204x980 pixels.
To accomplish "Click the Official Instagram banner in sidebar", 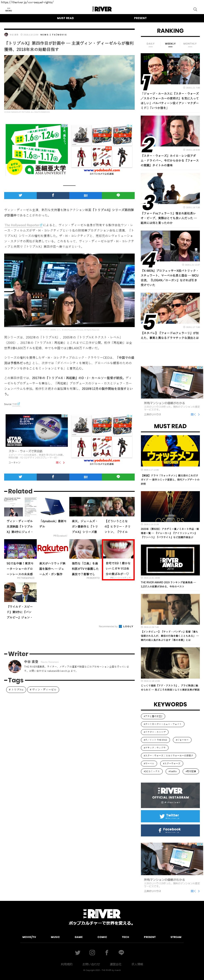I will [x=170, y=795].
